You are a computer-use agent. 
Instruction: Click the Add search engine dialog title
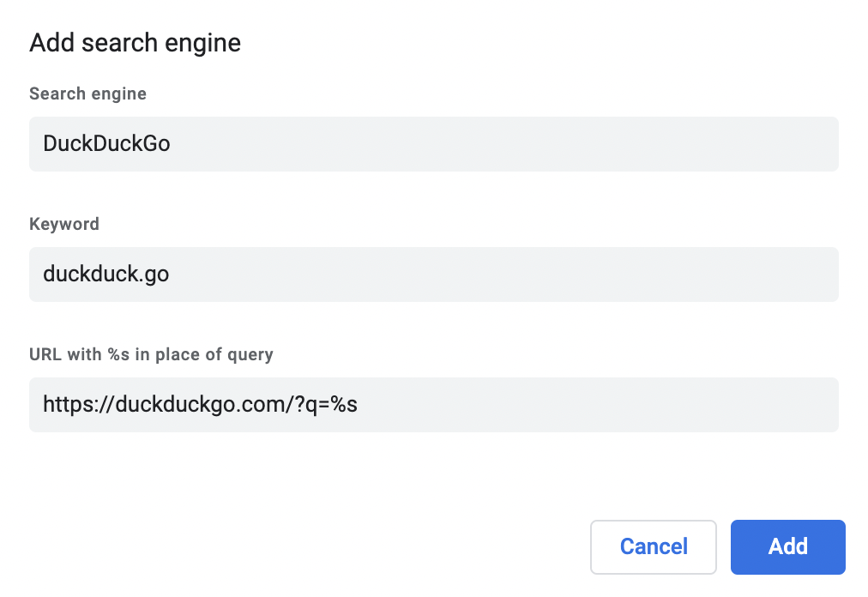click(x=135, y=42)
